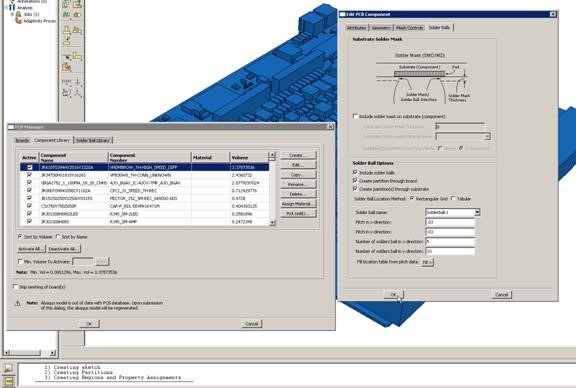This screenshot has height=388, width=576.
Task: Choose the Tabular location method radio button
Action: click(453, 198)
